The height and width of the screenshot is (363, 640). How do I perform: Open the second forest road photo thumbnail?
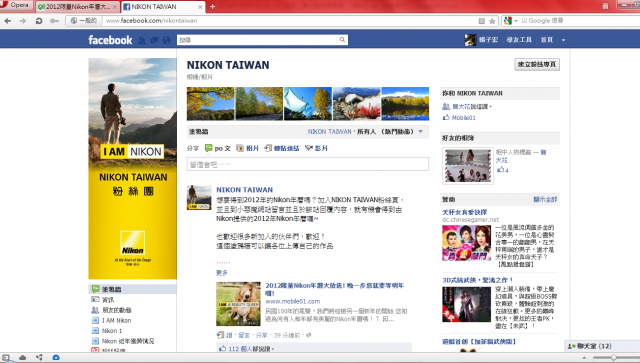[x=259, y=104]
